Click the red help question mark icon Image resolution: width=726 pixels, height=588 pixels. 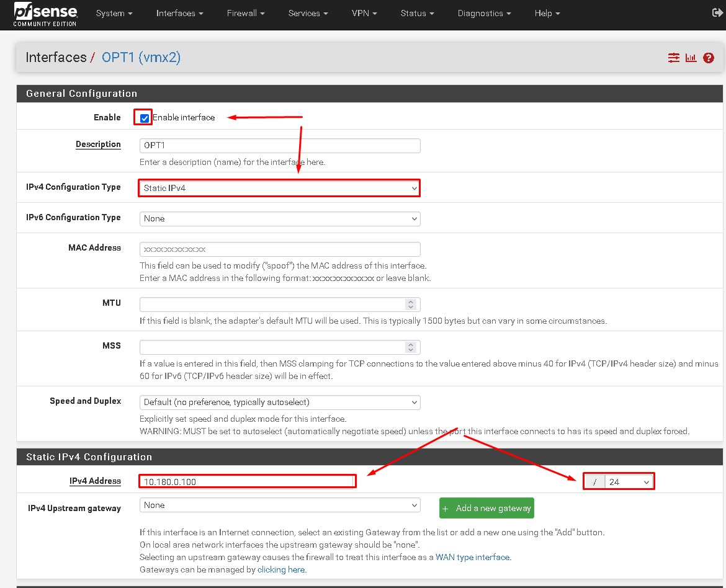(x=709, y=58)
